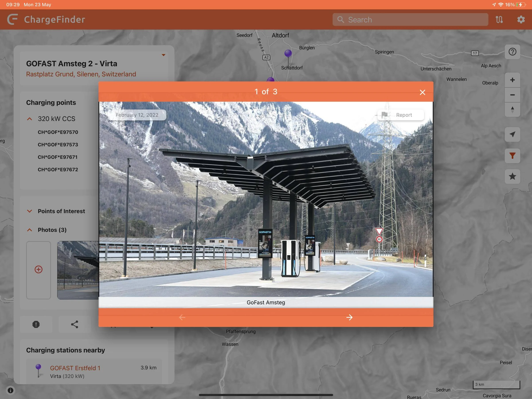Screen dimensions: 532x399
Task: Collapse the station details panel arrow
Action: (164, 55)
